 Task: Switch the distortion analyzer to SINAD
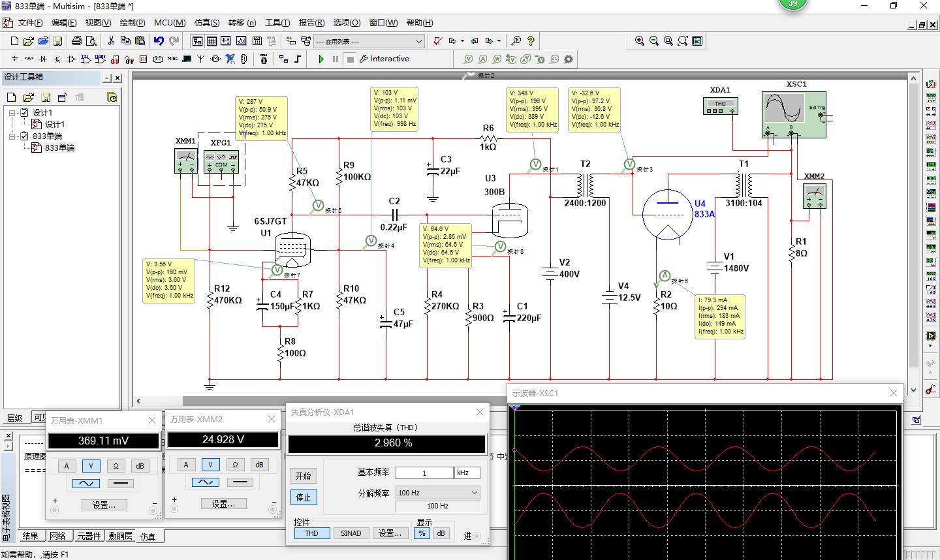tap(351, 533)
